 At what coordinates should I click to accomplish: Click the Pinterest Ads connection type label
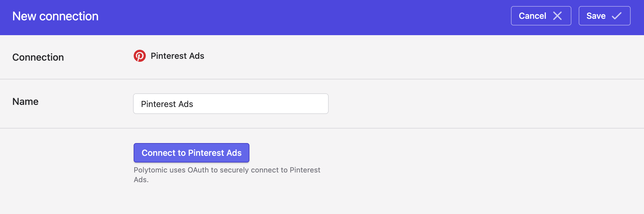[x=177, y=56]
